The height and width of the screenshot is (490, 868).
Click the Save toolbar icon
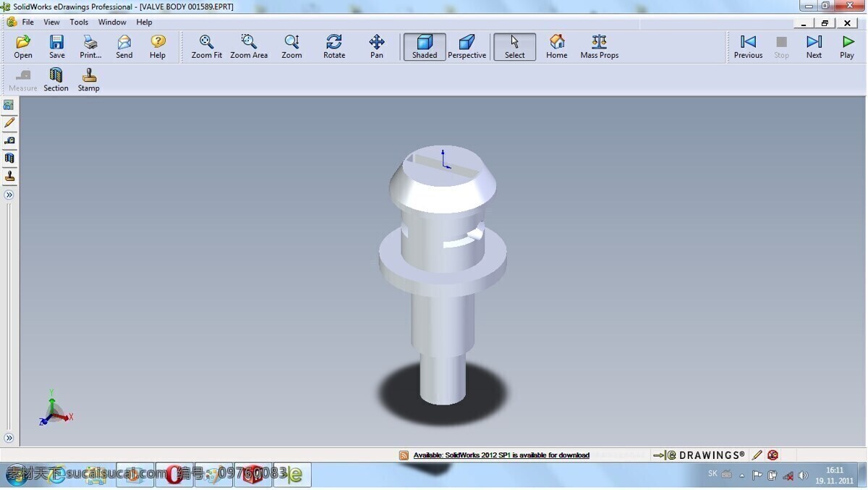pyautogui.click(x=56, y=46)
